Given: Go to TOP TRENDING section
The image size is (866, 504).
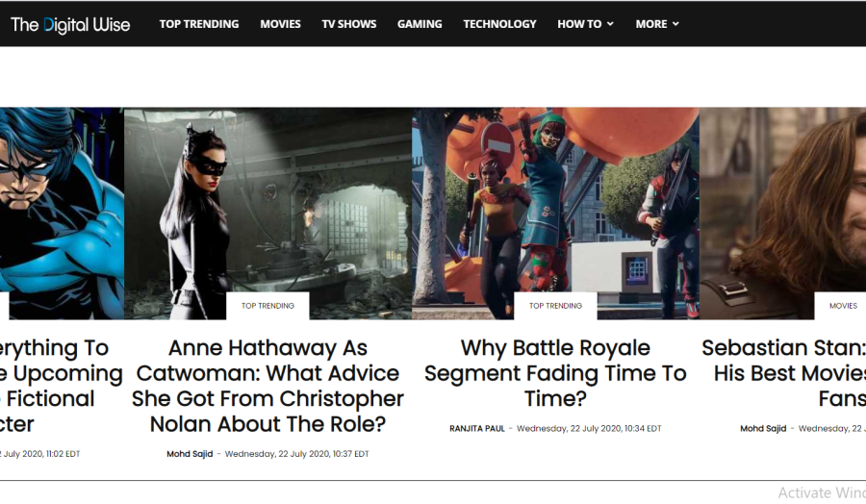Looking at the screenshot, I should (199, 24).
